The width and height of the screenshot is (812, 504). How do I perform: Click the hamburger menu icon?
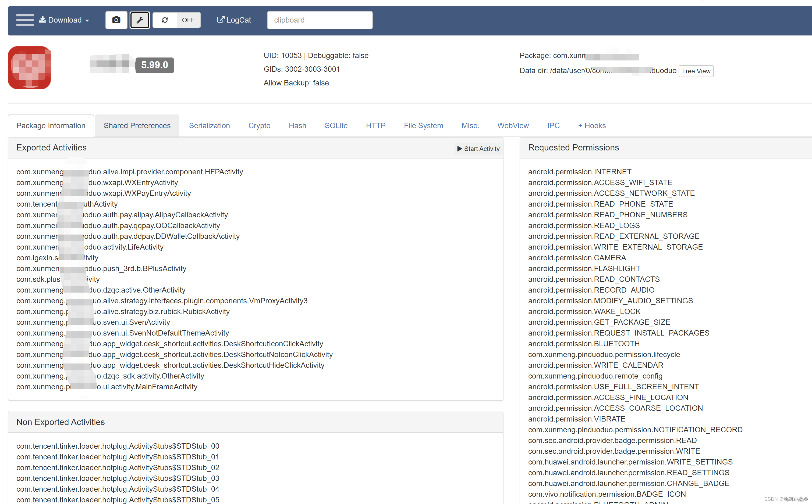(25, 20)
